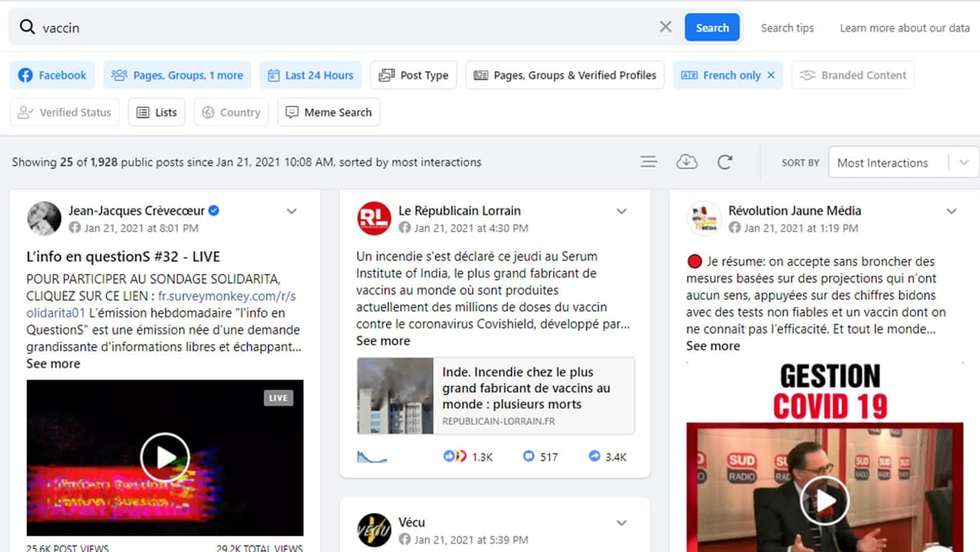Open the Country filter
Screen dimensions: 980x552
(231, 112)
